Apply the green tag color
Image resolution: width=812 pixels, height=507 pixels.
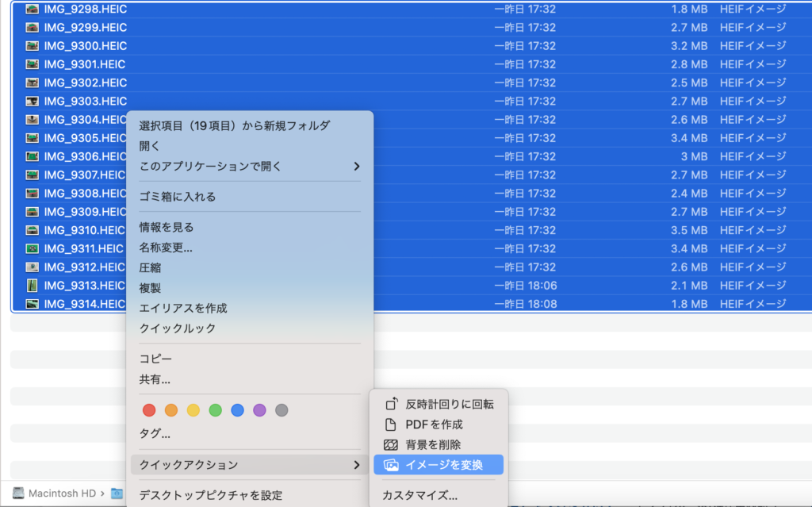(x=215, y=410)
